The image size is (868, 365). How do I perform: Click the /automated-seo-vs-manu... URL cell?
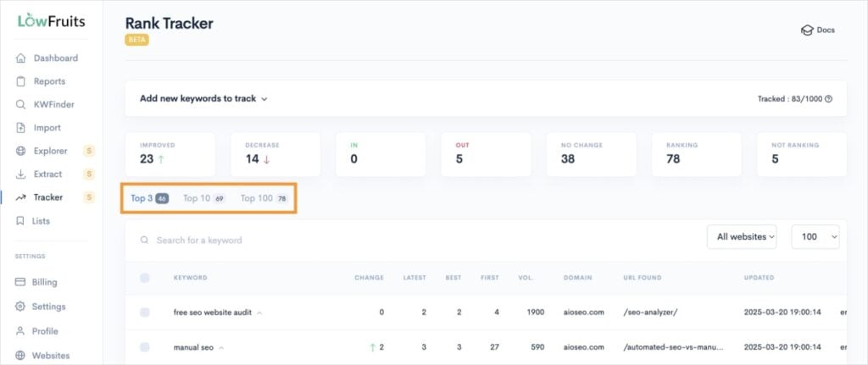click(673, 347)
